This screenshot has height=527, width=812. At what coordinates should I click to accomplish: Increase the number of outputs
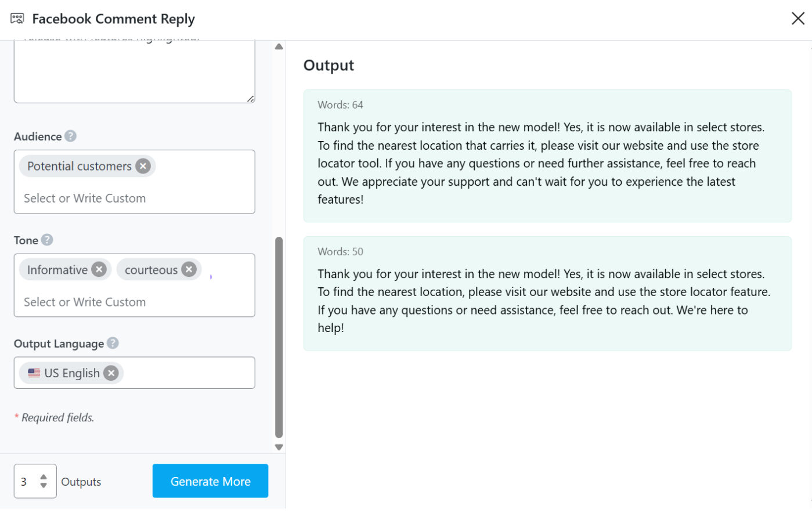coord(44,477)
